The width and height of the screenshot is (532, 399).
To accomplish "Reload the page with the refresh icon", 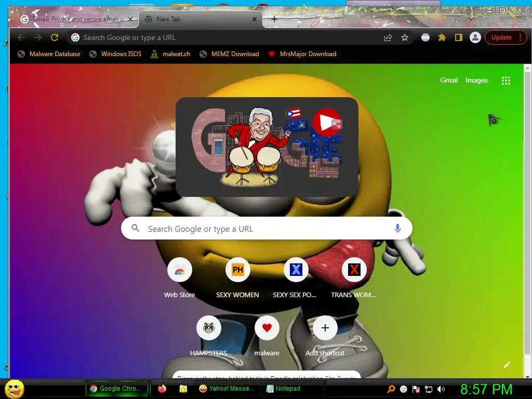I will (x=55, y=37).
